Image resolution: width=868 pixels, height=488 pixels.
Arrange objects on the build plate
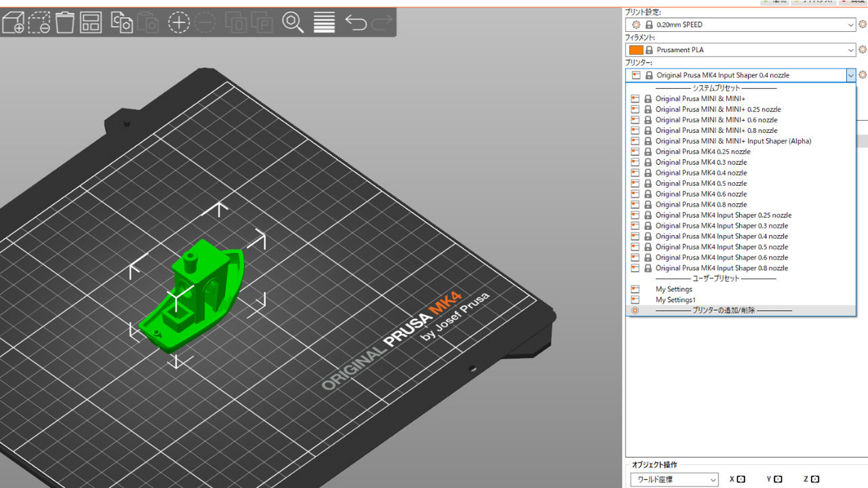[x=91, y=22]
